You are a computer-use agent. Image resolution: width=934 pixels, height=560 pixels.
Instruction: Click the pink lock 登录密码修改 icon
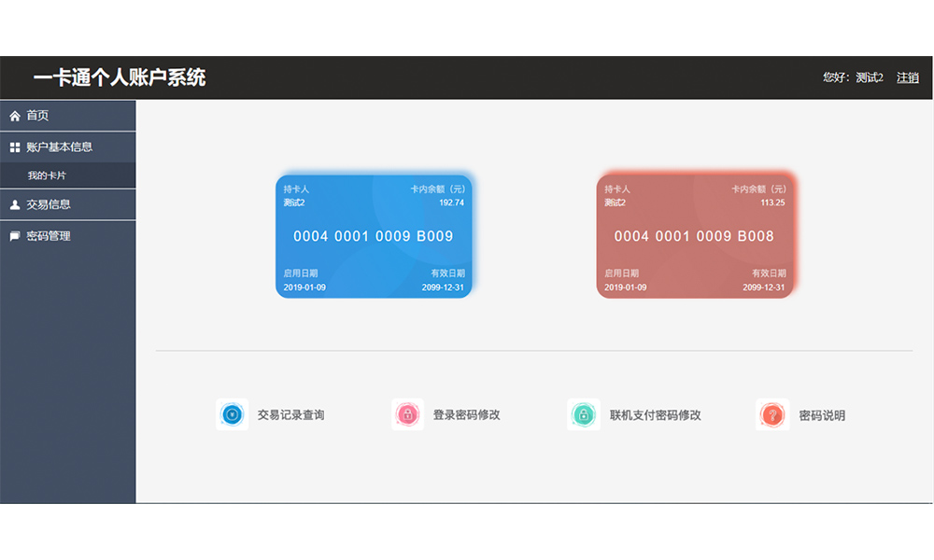pyautogui.click(x=407, y=414)
